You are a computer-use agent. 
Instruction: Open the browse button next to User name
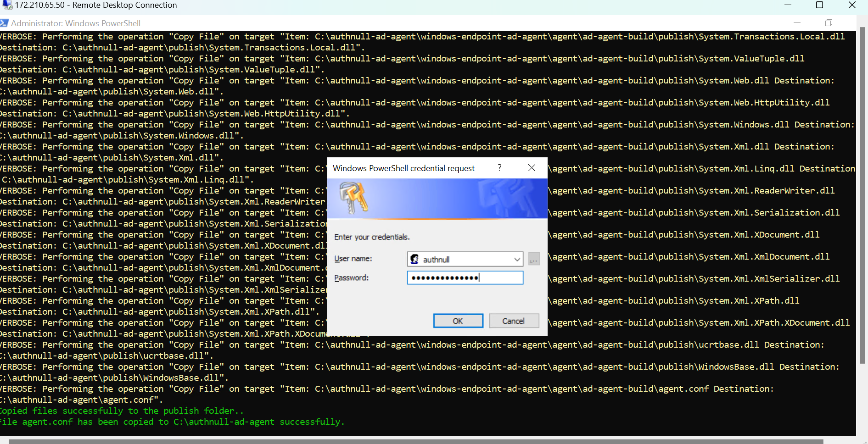pyautogui.click(x=533, y=259)
